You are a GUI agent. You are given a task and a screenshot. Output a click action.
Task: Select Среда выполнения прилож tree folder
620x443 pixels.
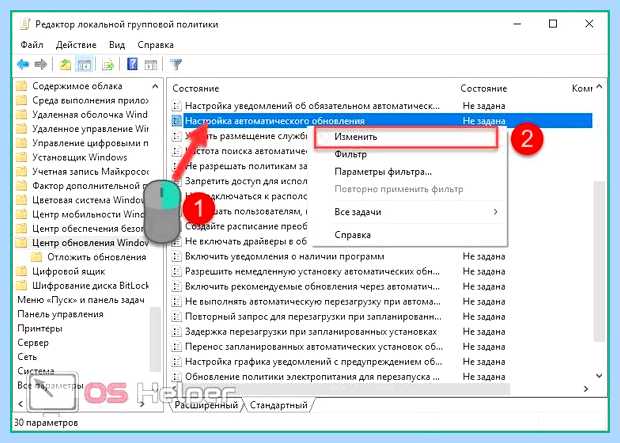[x=90, y=100]
